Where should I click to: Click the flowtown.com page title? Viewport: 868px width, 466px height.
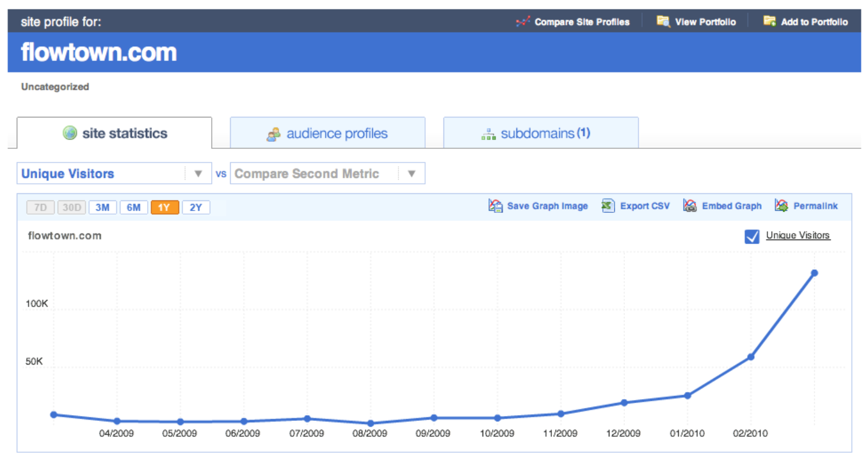click(99, 52)
